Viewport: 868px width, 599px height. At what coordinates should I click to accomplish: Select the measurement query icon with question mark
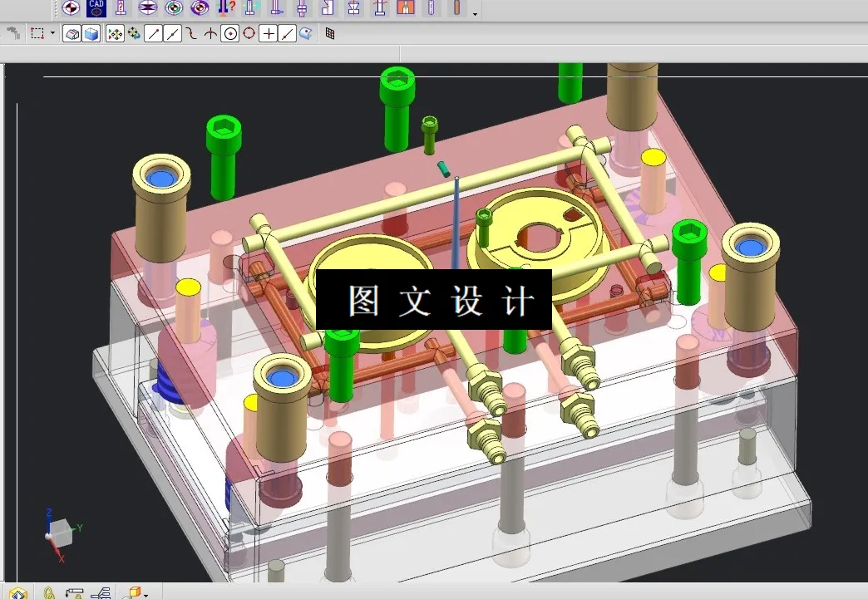[x=224, y=10]
